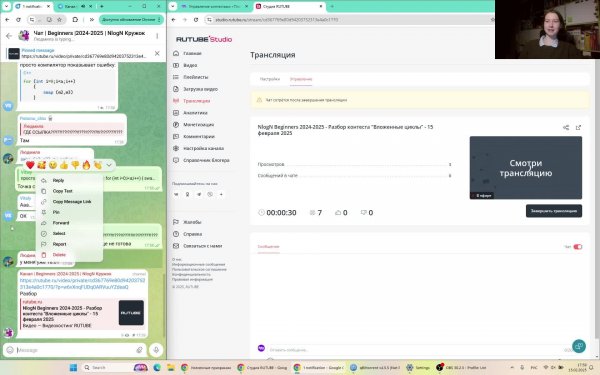Open stream in new window icon
600x375 pixels.
pyautogui.click(x=578, y=128)
